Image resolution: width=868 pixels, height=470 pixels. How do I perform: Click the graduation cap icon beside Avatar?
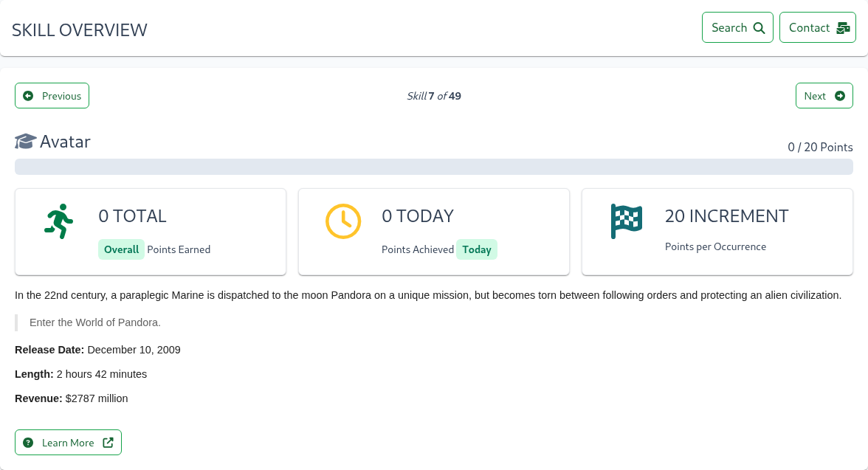point(25,142)
